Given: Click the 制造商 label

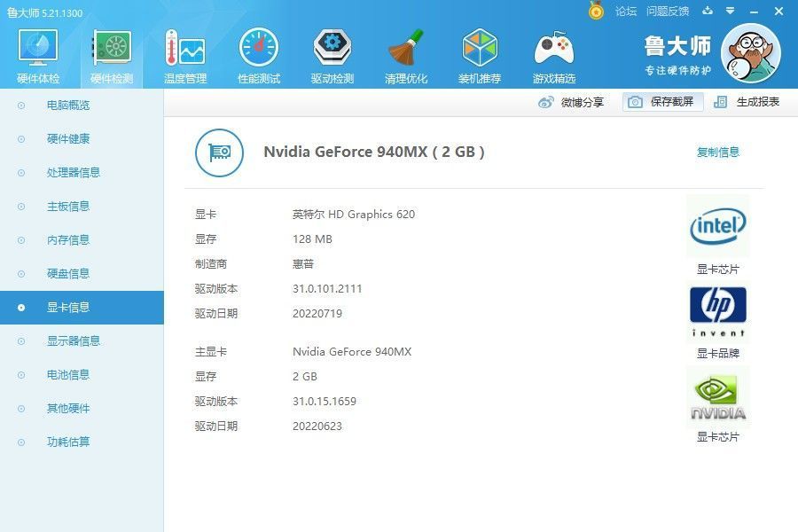Looking at the screenshot, I should point(211,263).
